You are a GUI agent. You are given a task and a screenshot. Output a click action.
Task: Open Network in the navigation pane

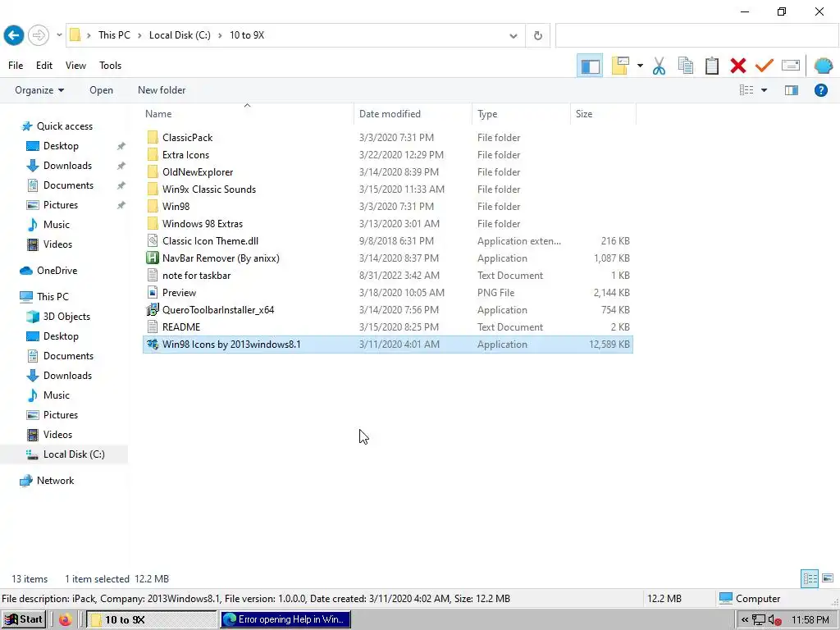click(x=55, y=481)
